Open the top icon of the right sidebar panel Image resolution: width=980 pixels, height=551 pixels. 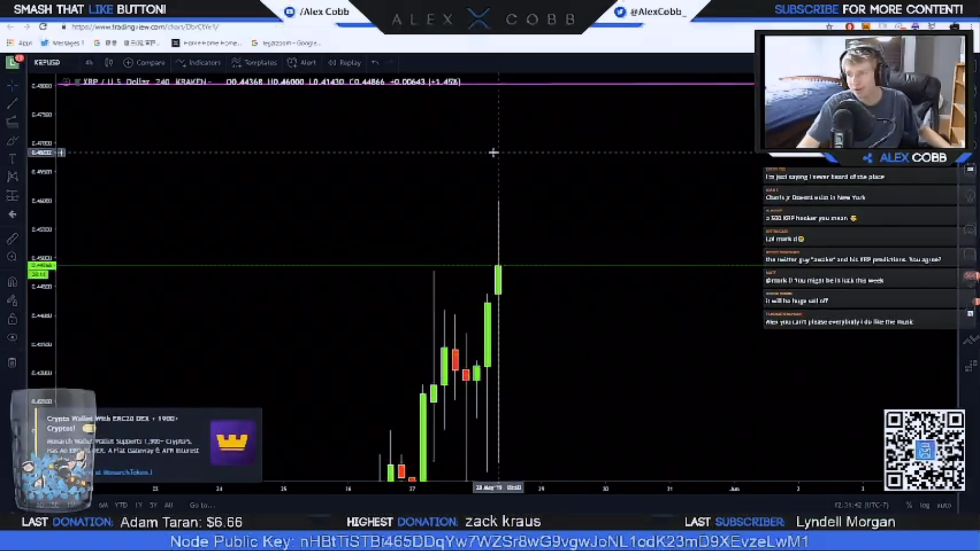click(x=970, y=169)
